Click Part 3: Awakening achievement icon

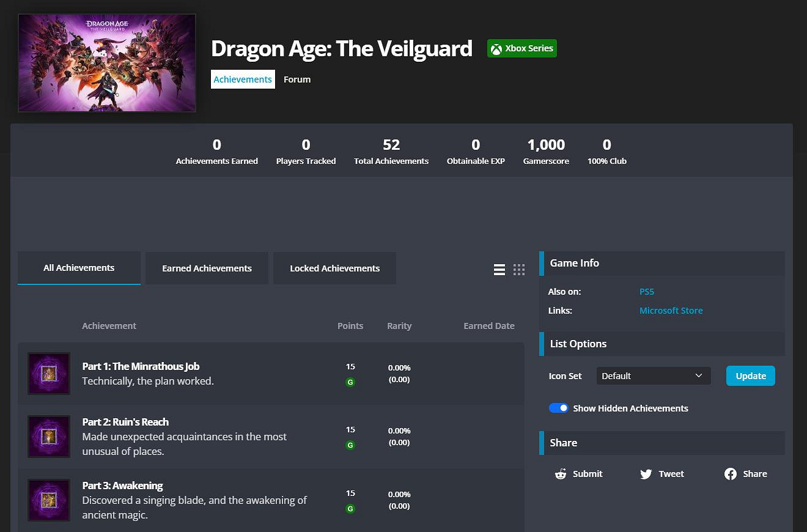(x=49, y=500)
